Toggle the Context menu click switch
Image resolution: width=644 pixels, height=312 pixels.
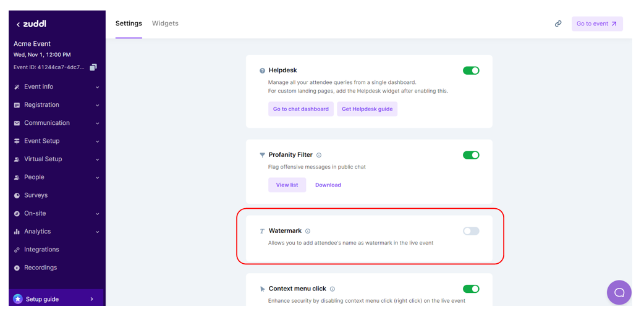pos(471,289)
